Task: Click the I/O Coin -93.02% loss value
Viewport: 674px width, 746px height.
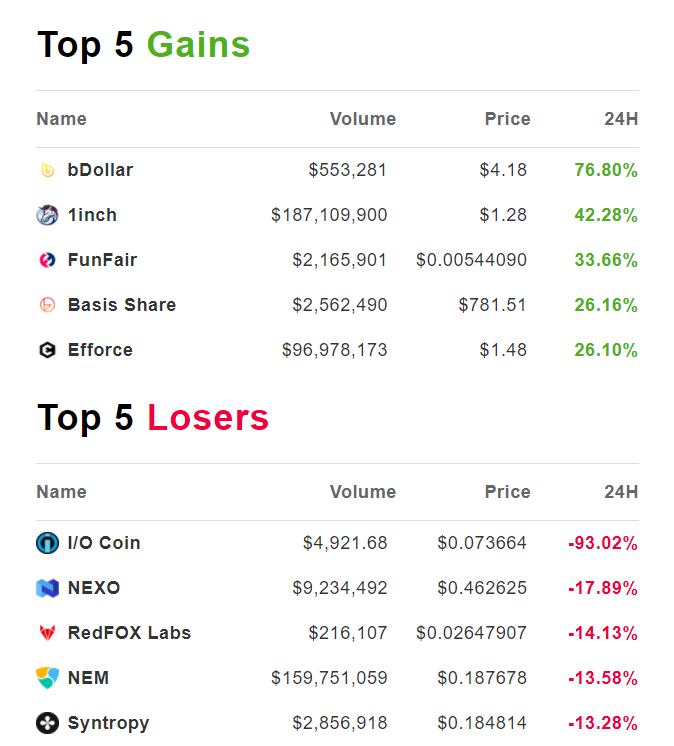Action: (603, 543)
